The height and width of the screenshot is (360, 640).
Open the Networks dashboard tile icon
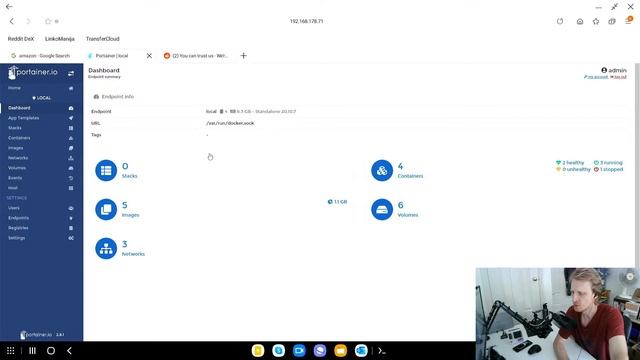click(106, 248)
